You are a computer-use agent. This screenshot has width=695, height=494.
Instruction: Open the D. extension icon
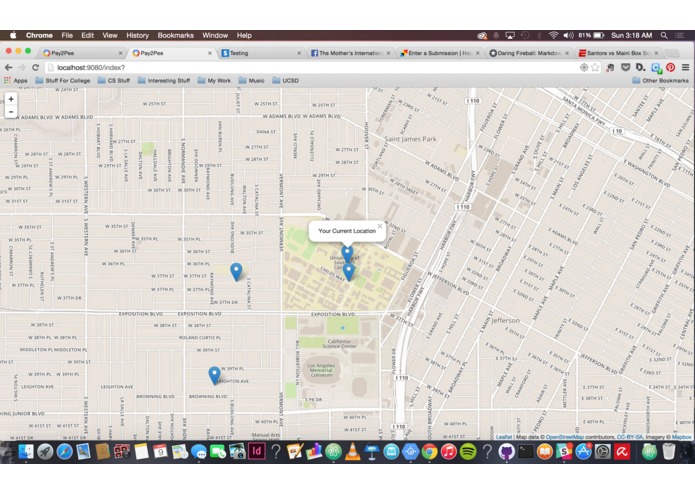pos(640,67)
